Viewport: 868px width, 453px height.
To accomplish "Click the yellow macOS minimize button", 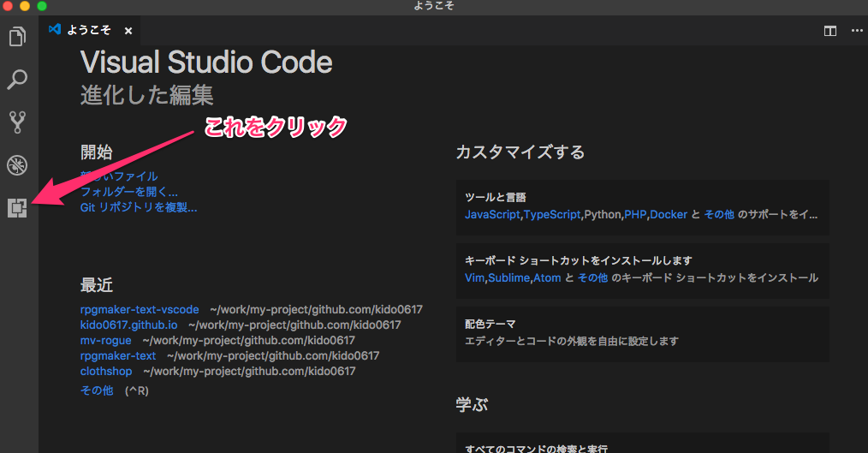I will [25, 6].
